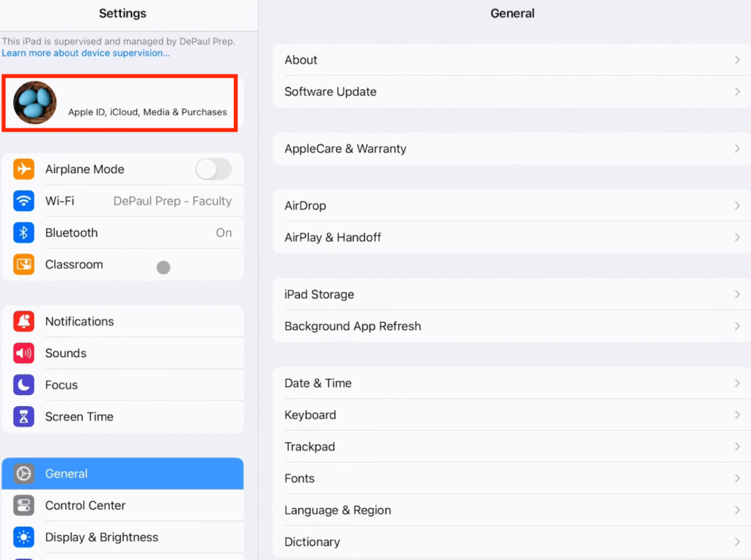Click the chevron on Date & Time row
Viewport: 751px width, 560px height.
click(x=737, y=383)
